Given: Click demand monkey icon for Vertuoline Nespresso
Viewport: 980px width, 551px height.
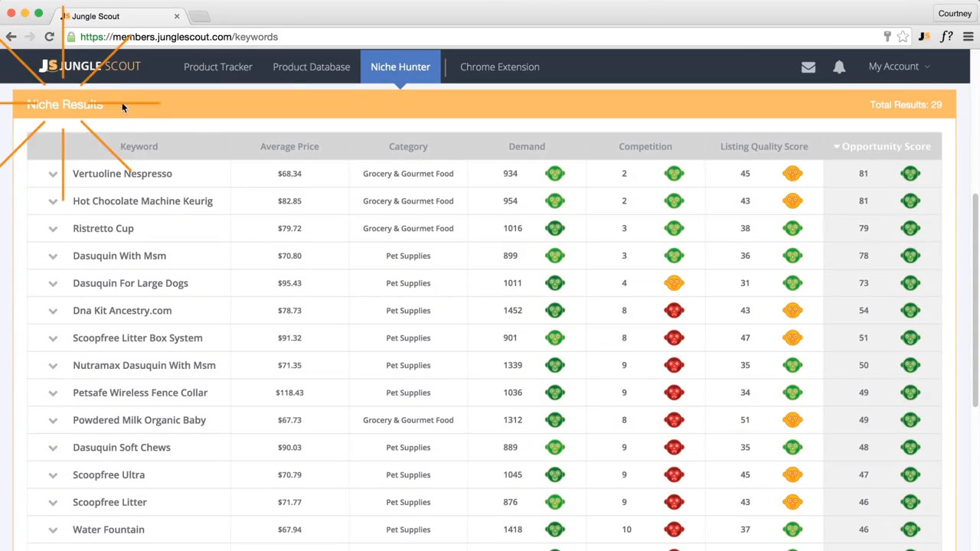Looking at the screenshot, I should (555, 174).
